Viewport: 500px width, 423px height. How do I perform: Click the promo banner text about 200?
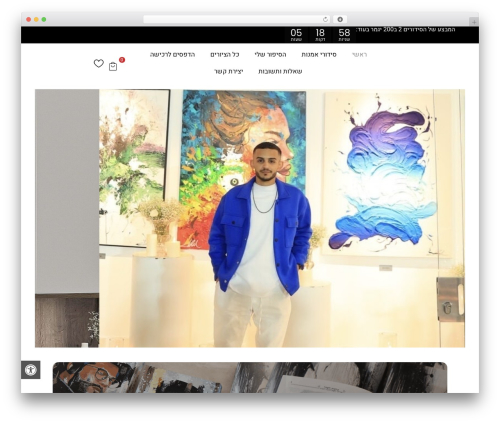click(x=405, y=30)
